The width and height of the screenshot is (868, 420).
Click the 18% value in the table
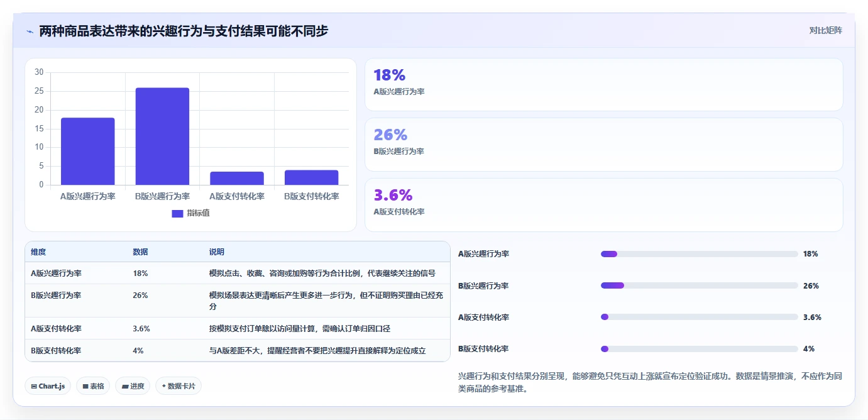click(x=140, y=274)
